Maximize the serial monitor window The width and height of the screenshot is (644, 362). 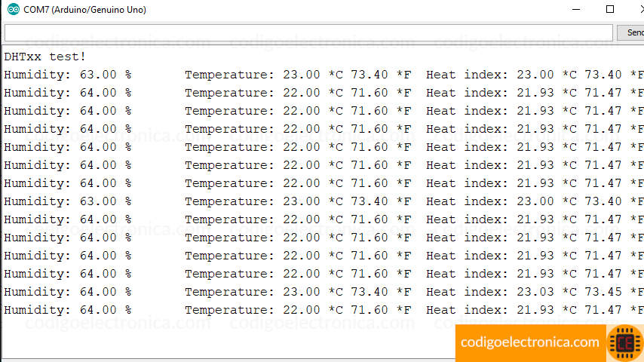pyautogui.click(x=610, y=9)
